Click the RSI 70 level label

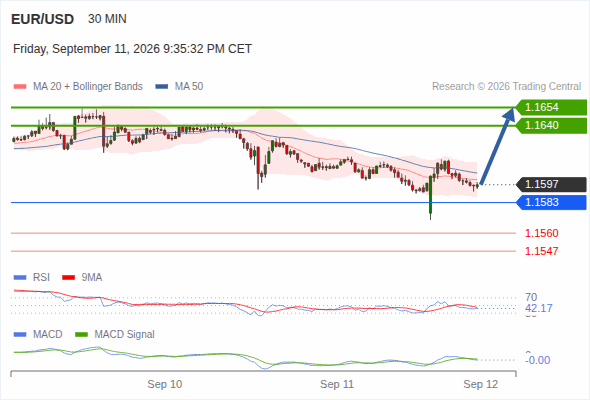(x=531, y=297)
